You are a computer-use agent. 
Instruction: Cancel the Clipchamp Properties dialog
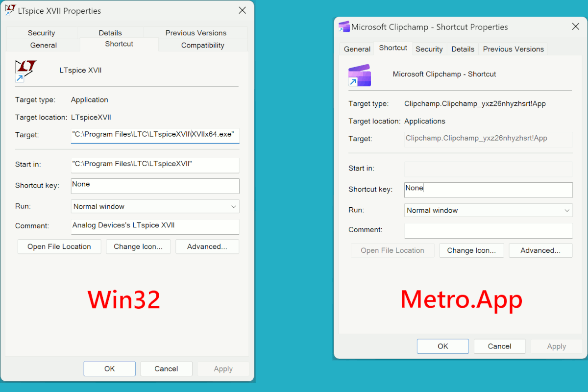(x=500, y=346)
